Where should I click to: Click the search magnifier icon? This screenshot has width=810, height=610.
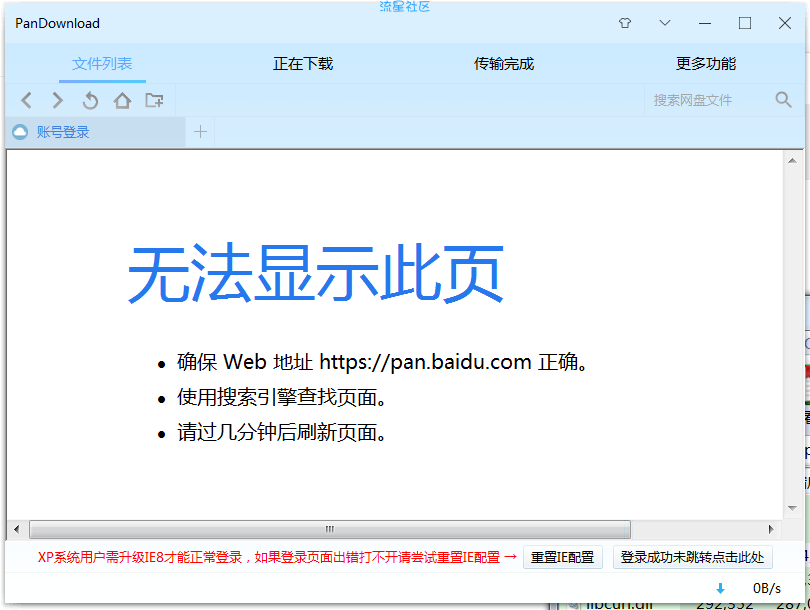coord(784,100)
